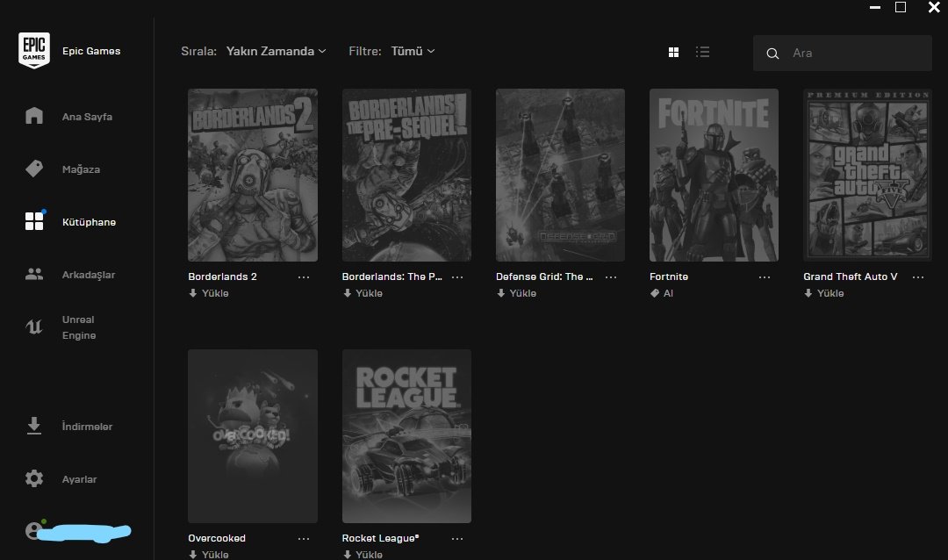This screenshot has height=560, width=948.
Task: Select Kütüphane in the sidebar
Action: point(89,222)
